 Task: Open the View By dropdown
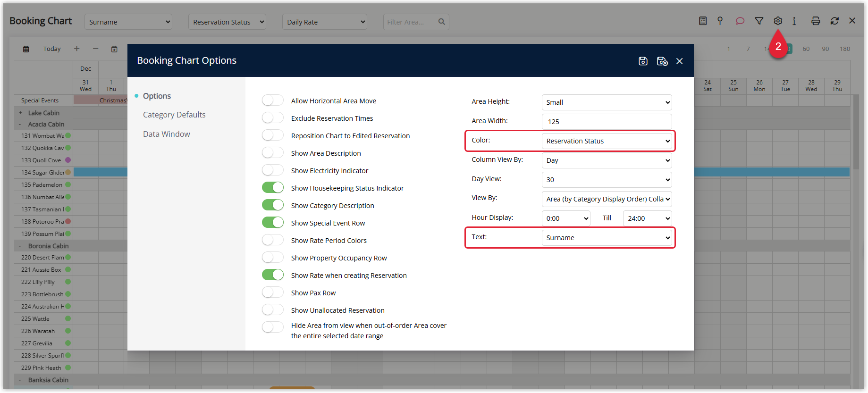(607, 199)
